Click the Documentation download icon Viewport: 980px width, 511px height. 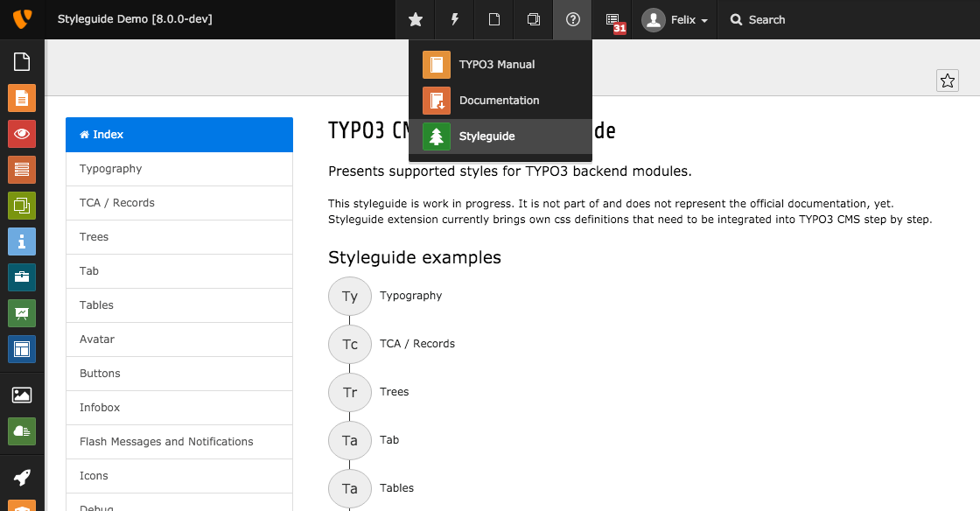[437, 101]
